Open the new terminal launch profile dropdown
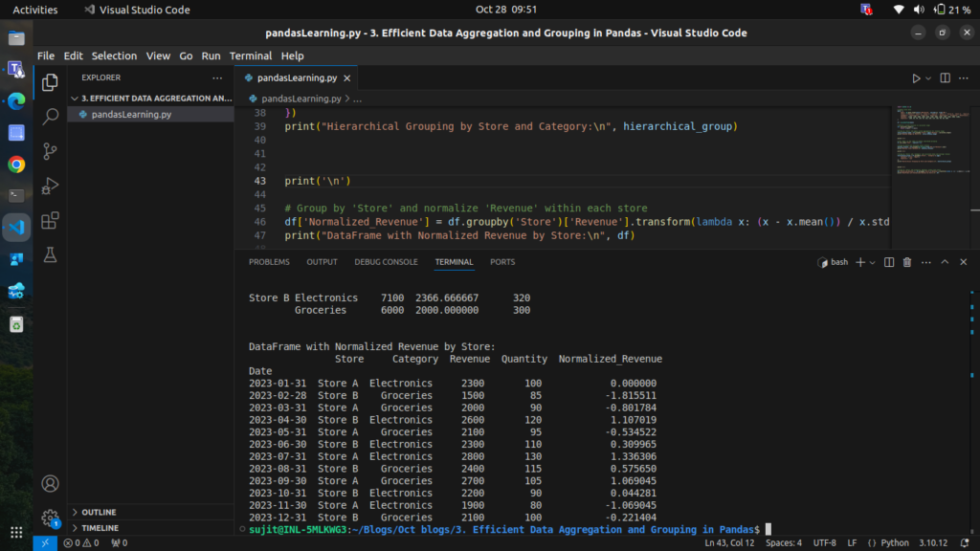Screen dimensions: 980x551 (x=872, y=262)
